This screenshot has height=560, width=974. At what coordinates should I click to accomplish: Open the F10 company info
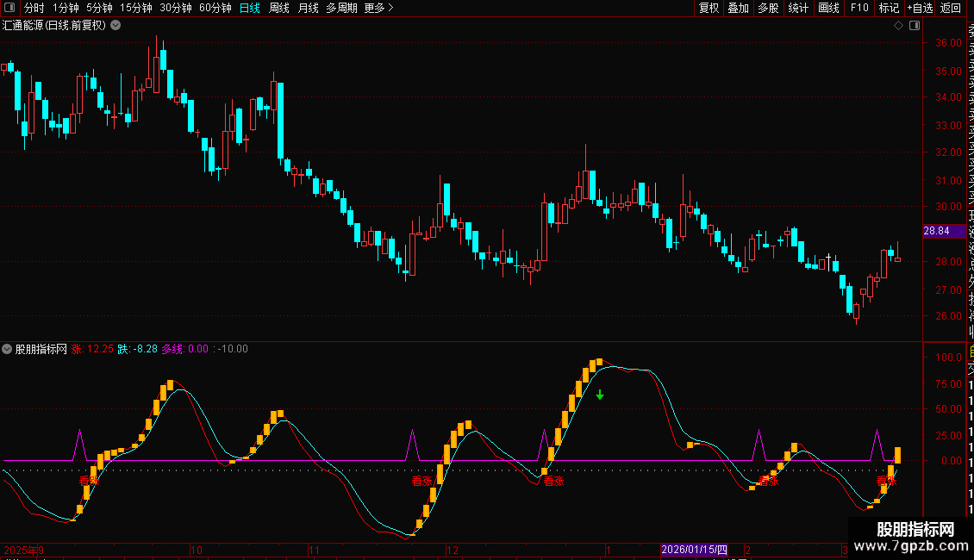pos(859,8)
